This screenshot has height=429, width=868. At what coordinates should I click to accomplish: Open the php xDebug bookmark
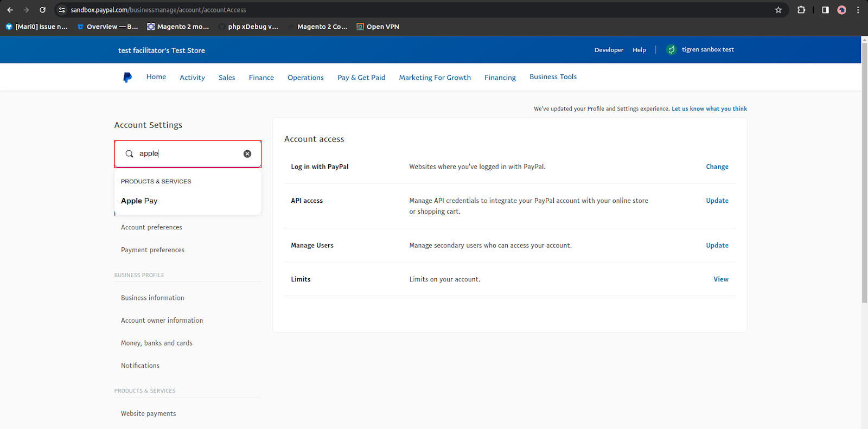[x=248, y=27]
